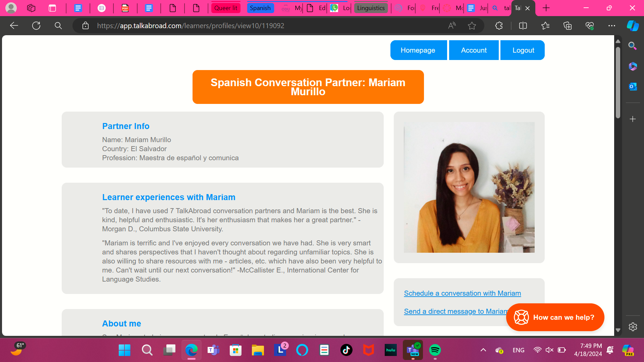Viewport: 644px width, 362px height.
Task: Switch to the ODU My tab
Action: click(x=291, y=8)
